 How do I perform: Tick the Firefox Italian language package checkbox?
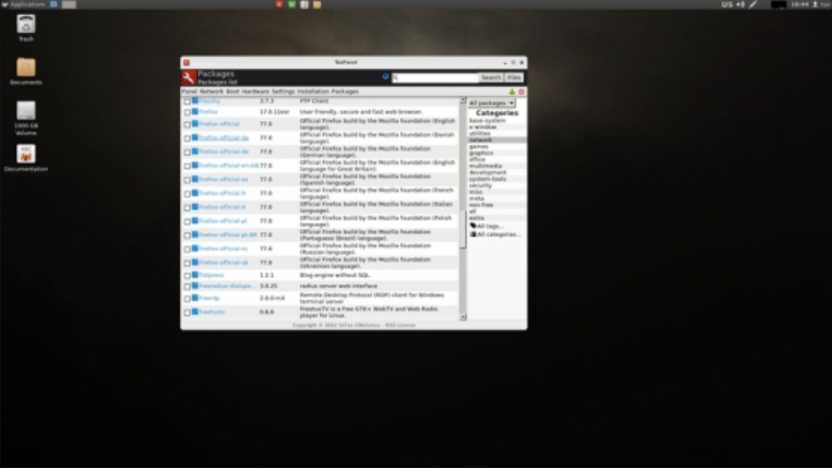[187, 207]
